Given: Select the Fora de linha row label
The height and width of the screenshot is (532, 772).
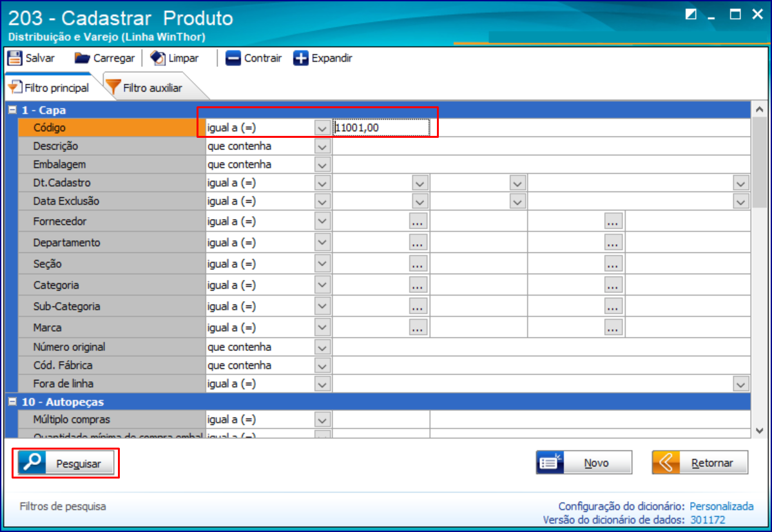Looking at the screenshot, I should pyautogui.click(x=111, y=384).
